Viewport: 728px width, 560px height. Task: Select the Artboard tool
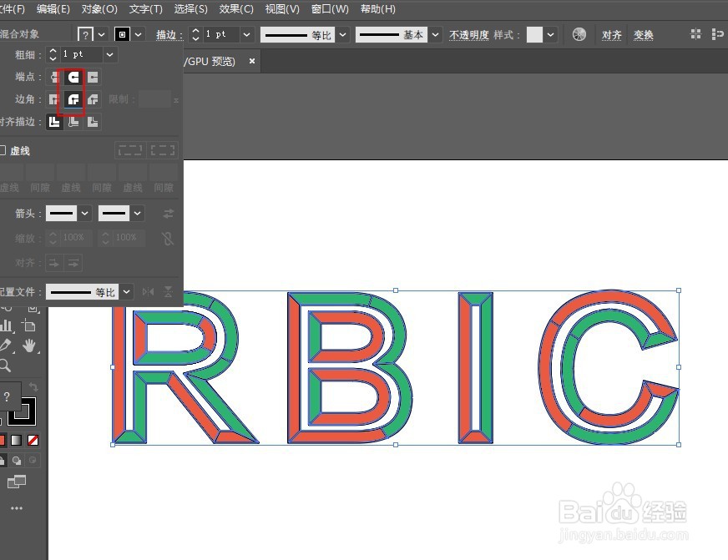click(28, 325)
